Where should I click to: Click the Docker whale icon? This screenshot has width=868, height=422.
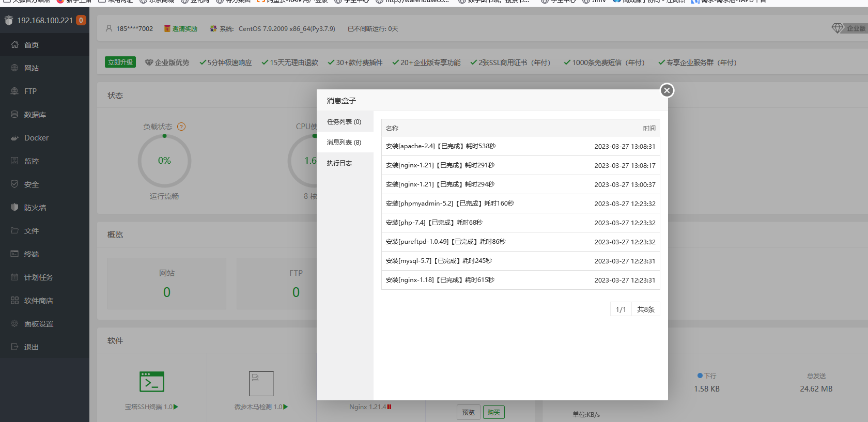pyautogui.click(x=14, y=137)
